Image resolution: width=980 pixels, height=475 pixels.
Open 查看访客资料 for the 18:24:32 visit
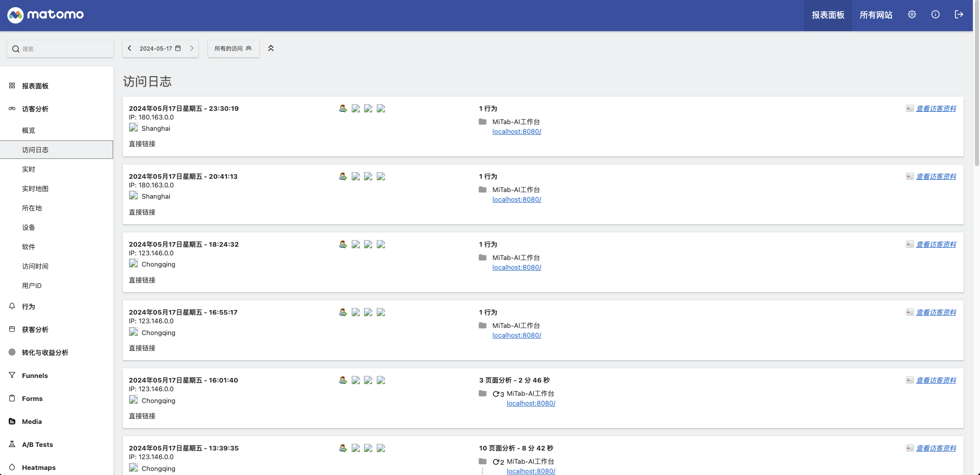(x=936, y=244)
